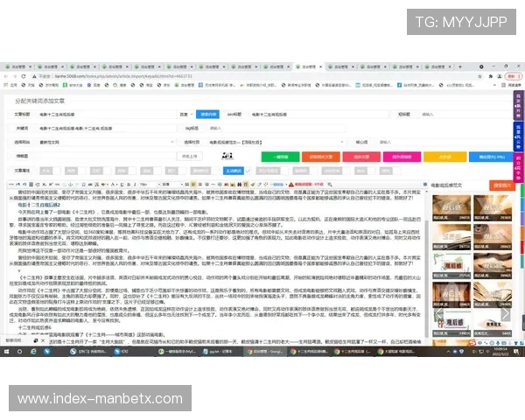This screenshot has height=420, width=525.
Task: Open Cortana circle on the taskbar
Action: click(x=19, y=352)
